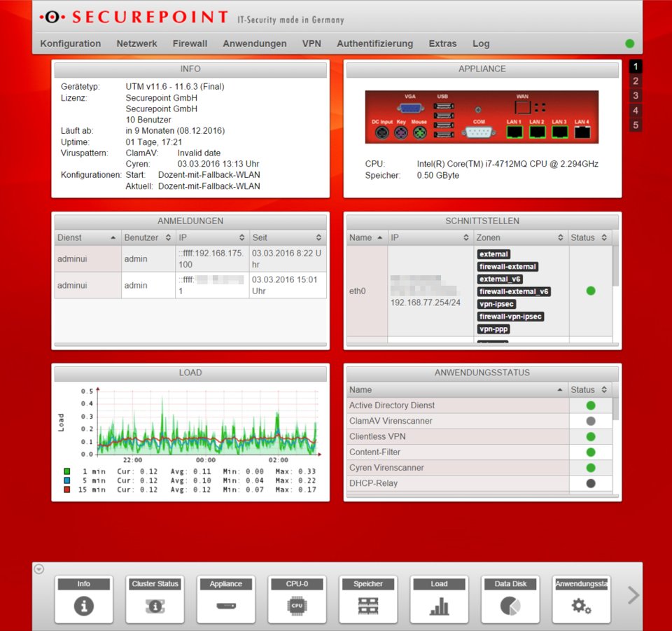
Task: Switch to dashboard page 2
Action: (x=636, y=81)
